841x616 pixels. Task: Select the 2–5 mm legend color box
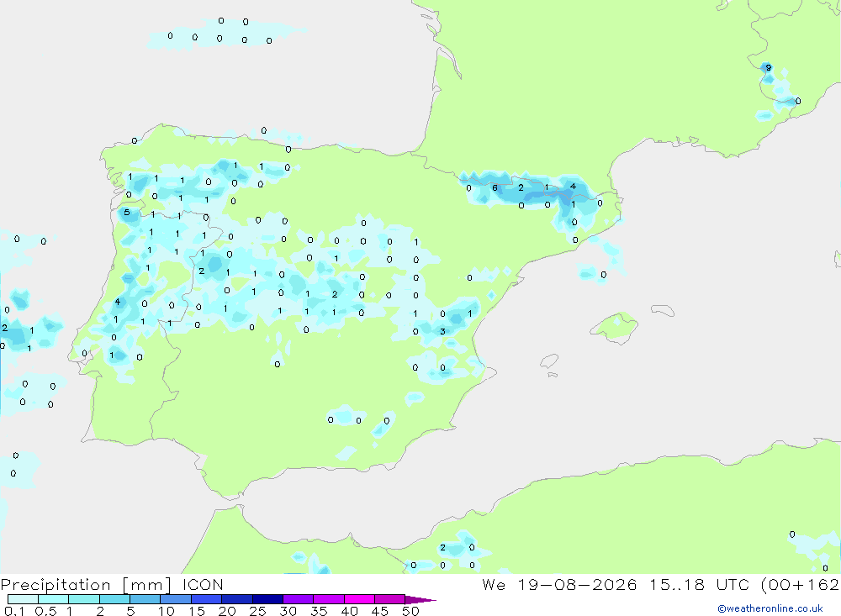[x=114, y=599]
